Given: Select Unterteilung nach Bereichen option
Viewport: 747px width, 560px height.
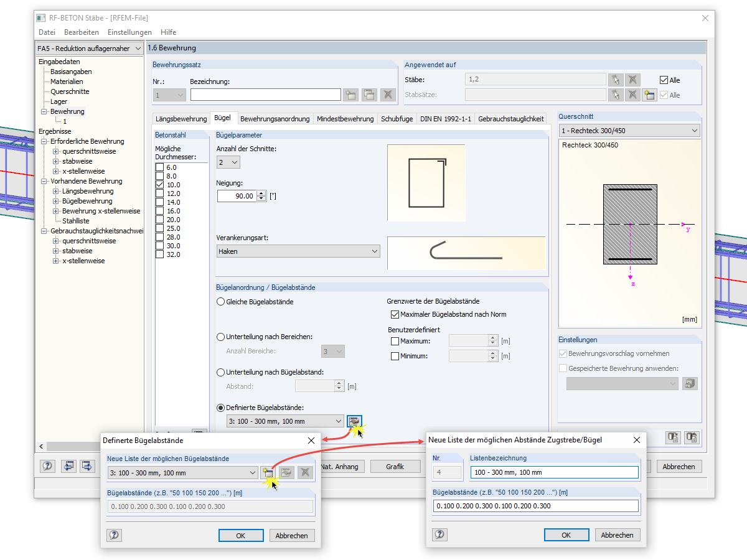Looking at the screenshot, I should (x=220, y=337).
